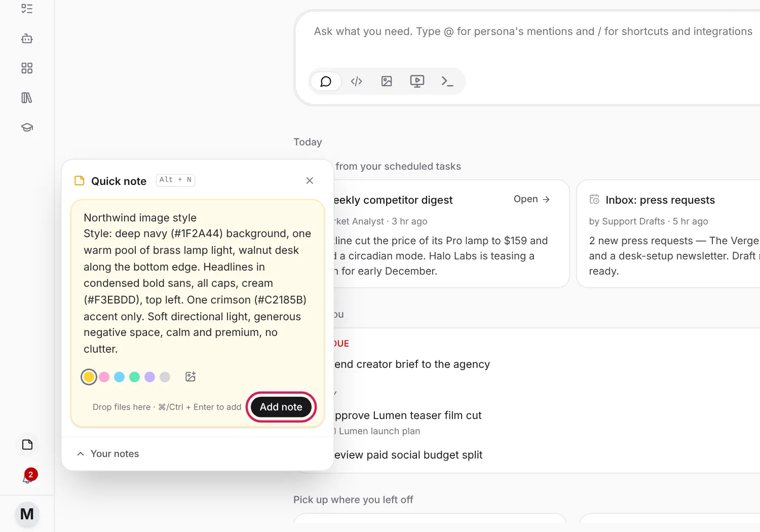Select terminal prompt mode icon
Screen dimensions: 760x532
447,82
